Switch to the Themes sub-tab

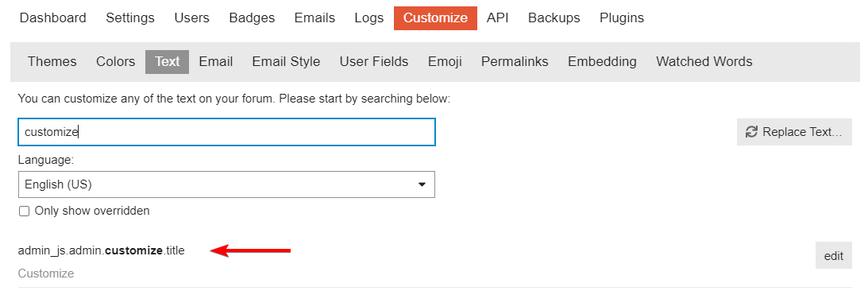52,61
